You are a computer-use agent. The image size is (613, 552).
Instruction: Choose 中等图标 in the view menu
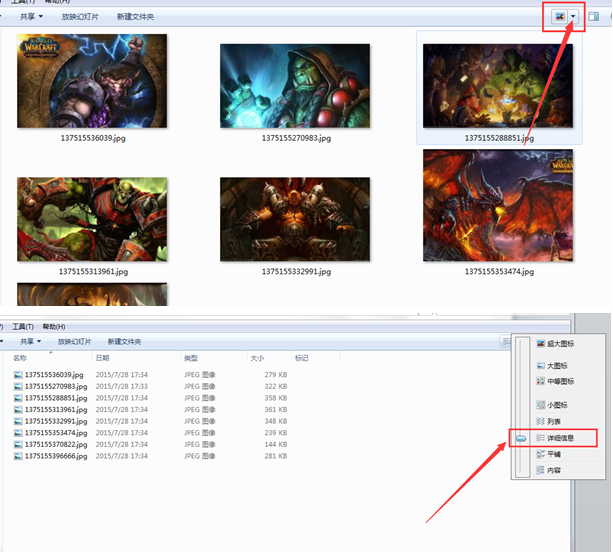pos(555,381)
